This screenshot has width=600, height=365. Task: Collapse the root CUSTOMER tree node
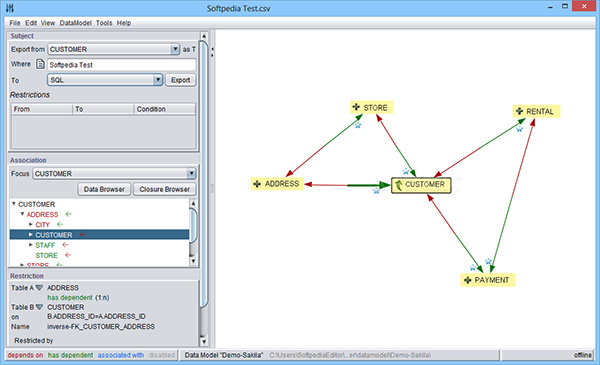click(14, 204)
